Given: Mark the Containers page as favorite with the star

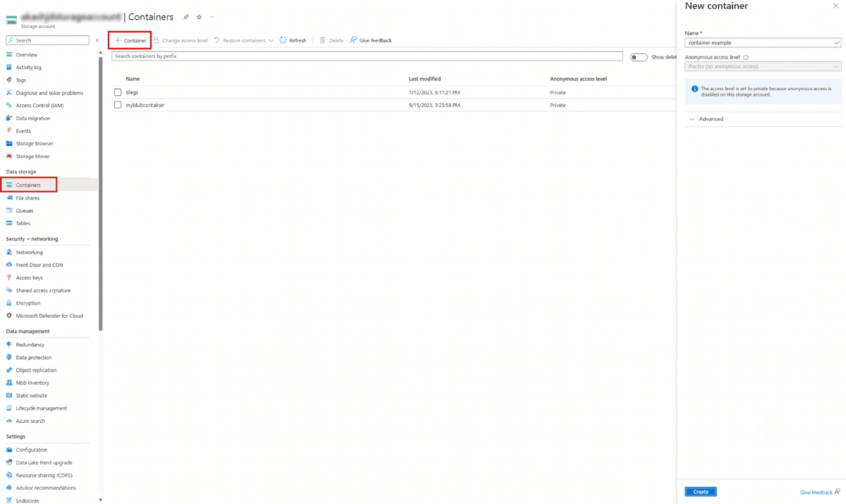Looking at the screenshot, I should click(x=199, y=17).
